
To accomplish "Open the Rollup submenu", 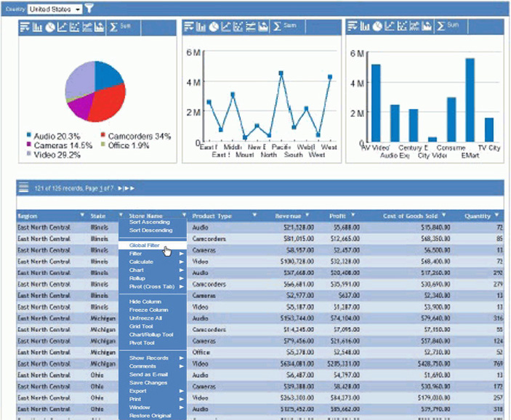I will (152, 278).
